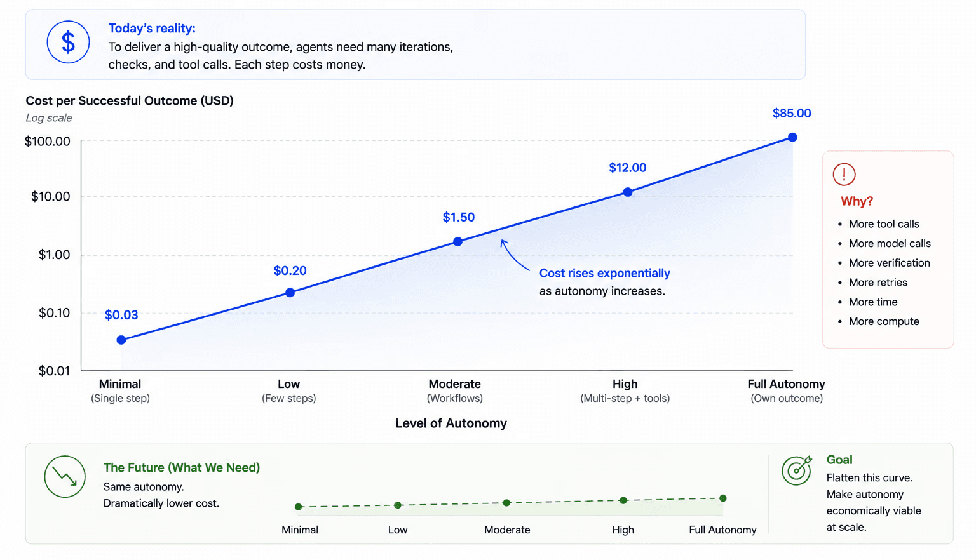The image size is (976, 560).
Task: Click the "Level of Autonomy" axis title
Action: pyautogui.click(x=451, y=423)
